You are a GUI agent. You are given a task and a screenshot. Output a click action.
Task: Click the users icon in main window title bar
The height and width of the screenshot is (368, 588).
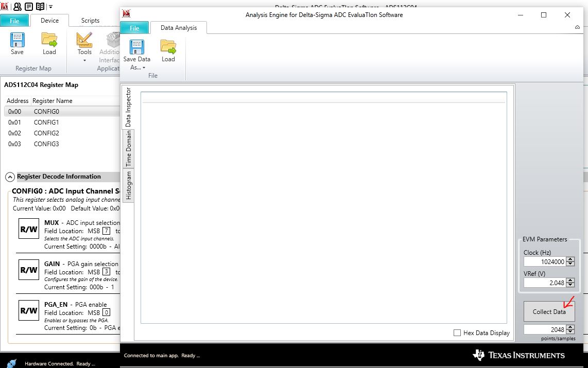click(18, 6)
